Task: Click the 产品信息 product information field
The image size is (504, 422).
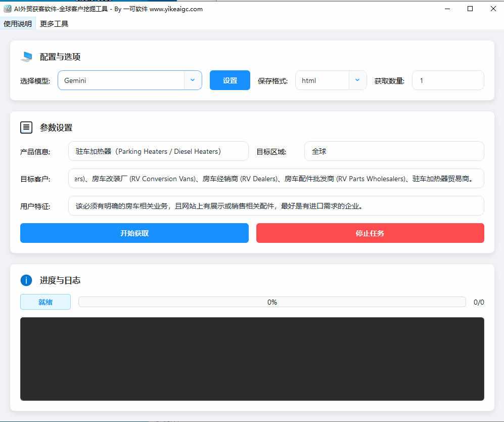Action: (158, 151)
